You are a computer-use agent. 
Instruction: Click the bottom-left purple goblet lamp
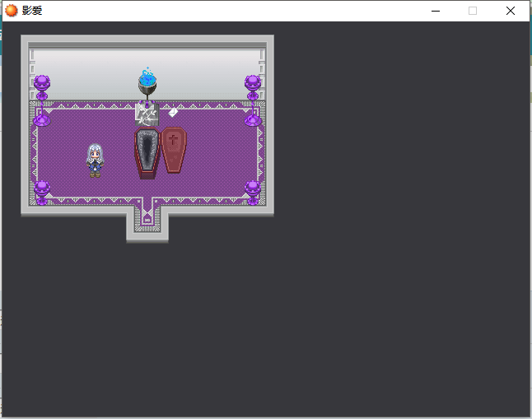tap(42, 193)
